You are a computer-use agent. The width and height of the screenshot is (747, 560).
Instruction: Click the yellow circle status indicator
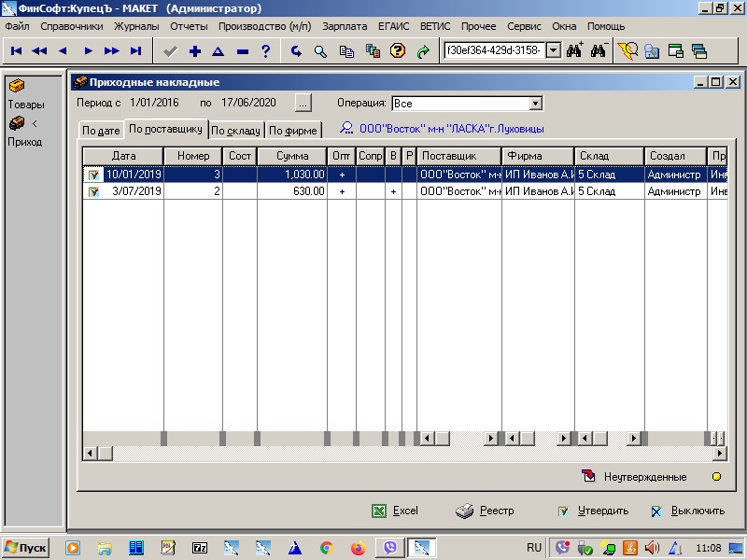716,477
